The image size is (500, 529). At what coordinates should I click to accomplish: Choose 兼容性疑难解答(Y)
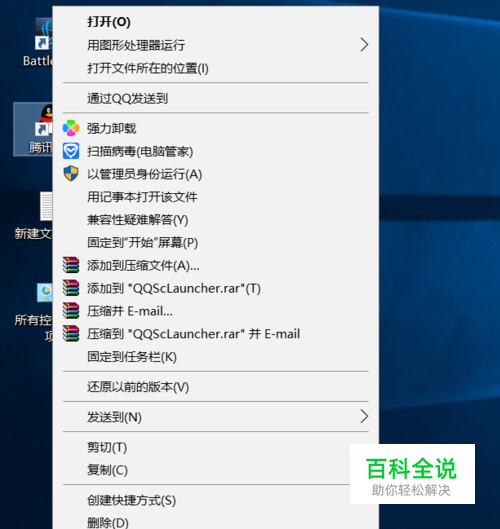[x=216, y=220]
